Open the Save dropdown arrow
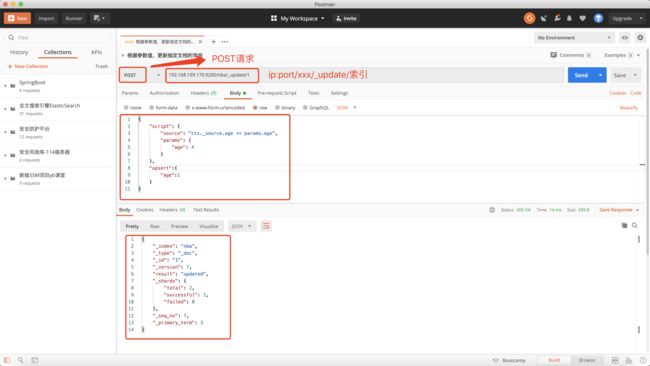 pyautogui.click(x=635, y=75)
